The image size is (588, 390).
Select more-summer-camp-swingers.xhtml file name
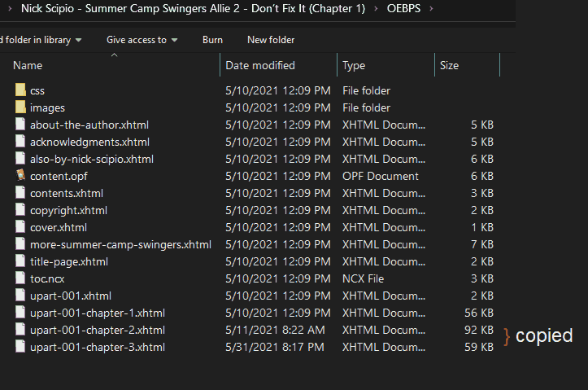tap(120, 245)
